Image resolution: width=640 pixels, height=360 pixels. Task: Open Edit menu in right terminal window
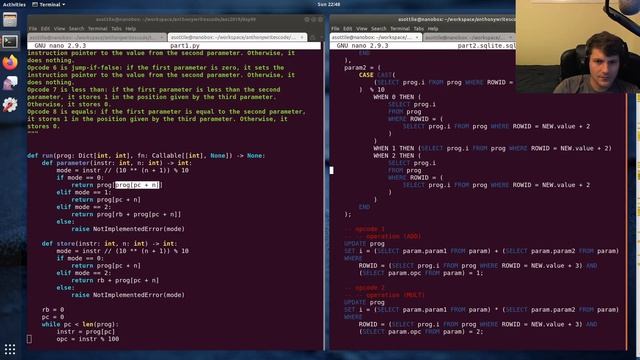coord(348,29)
